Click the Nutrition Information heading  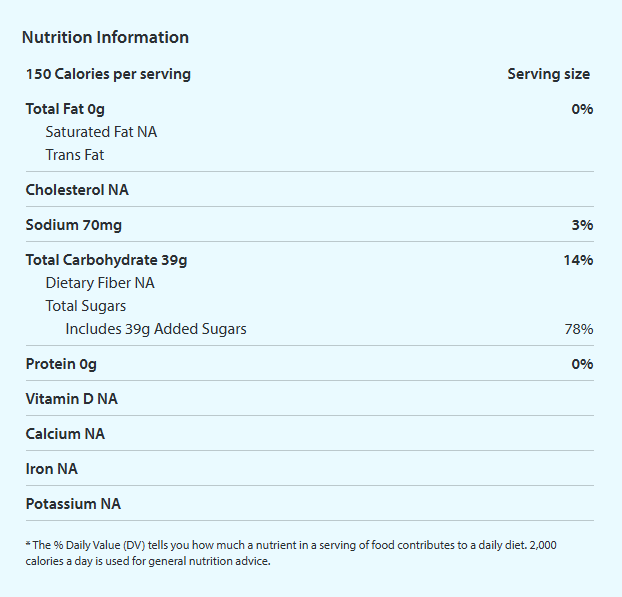(105, 38)
